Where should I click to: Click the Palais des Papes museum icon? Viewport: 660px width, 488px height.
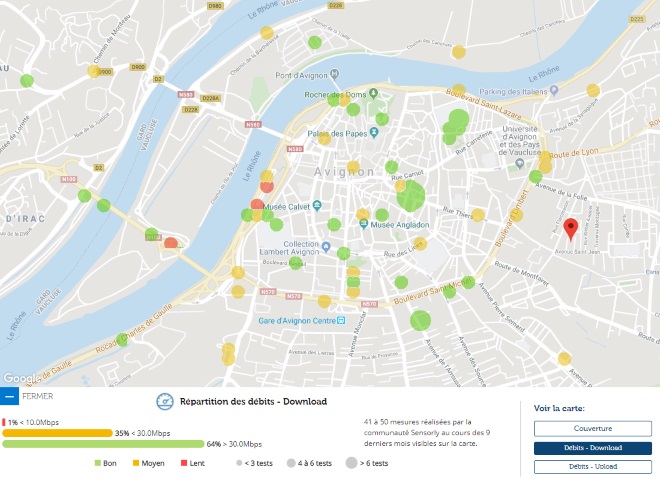click(x=374, y=133)
